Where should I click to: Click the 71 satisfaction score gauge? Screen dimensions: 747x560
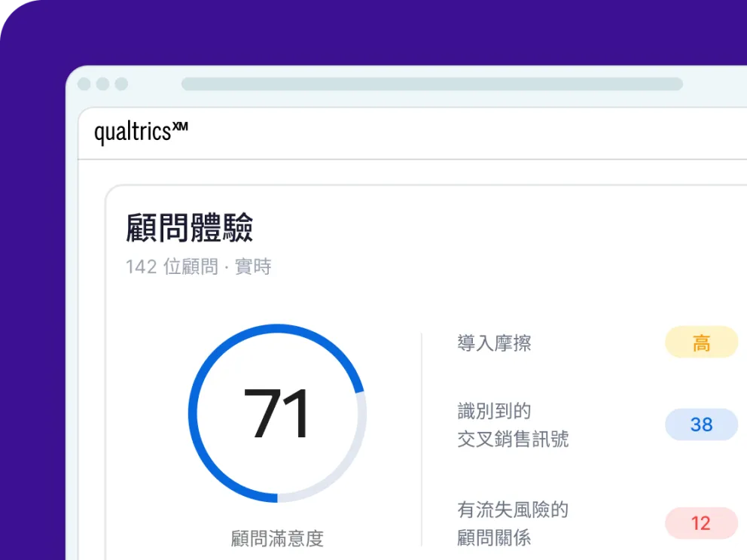coord(277,413)
